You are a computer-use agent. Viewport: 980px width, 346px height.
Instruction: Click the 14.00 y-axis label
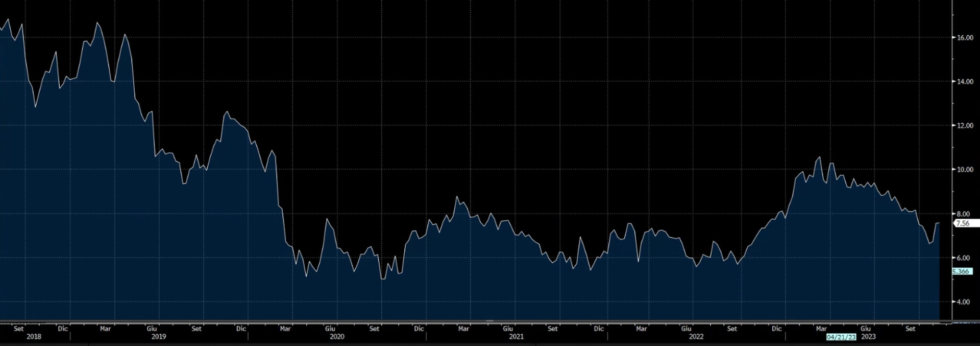[x=965, y=82]
